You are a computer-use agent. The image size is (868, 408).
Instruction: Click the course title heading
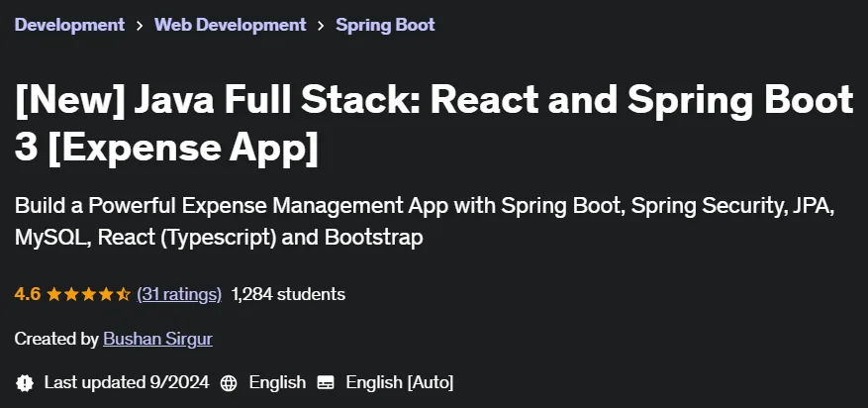434,124
